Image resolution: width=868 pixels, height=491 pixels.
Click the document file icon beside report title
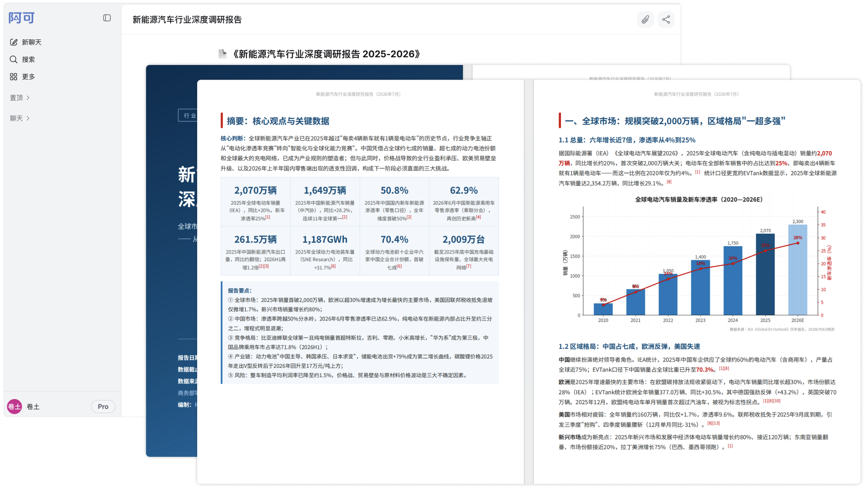tap(222, 54)
